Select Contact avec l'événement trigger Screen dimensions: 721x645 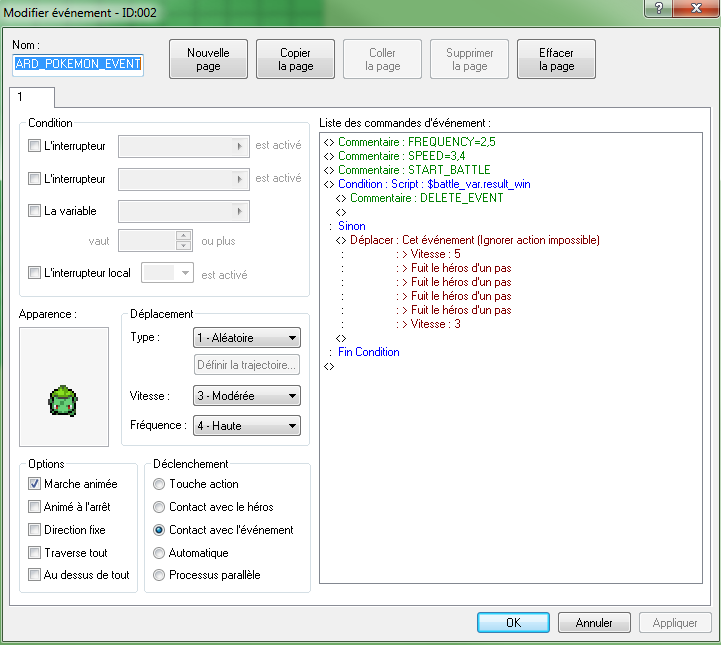(159, 530)
